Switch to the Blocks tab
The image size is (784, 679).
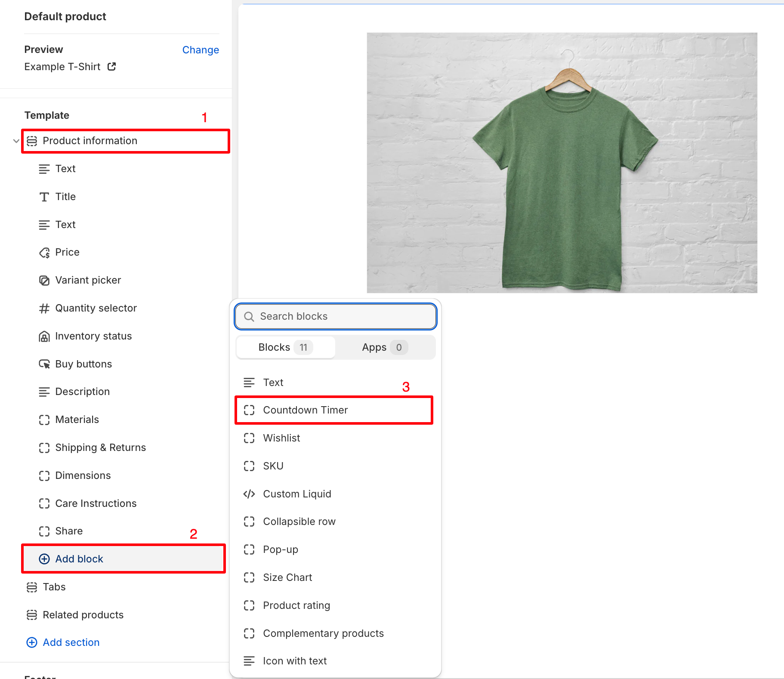285,347
